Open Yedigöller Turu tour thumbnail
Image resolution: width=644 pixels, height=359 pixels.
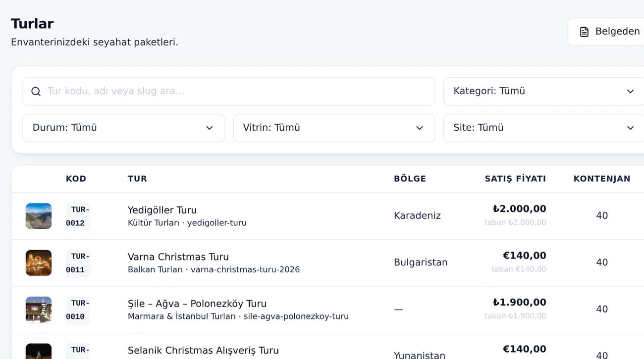39,216
